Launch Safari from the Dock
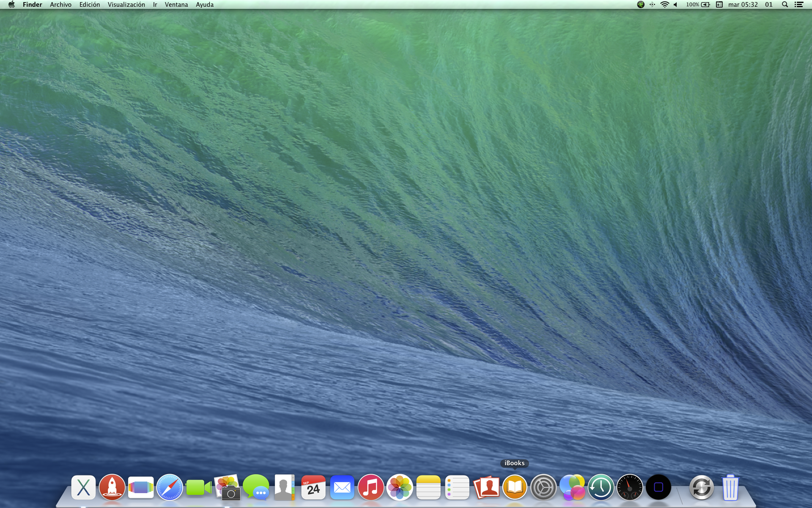Image resolution: width=812 pixels, height=508 pixels. click(170, 487)
